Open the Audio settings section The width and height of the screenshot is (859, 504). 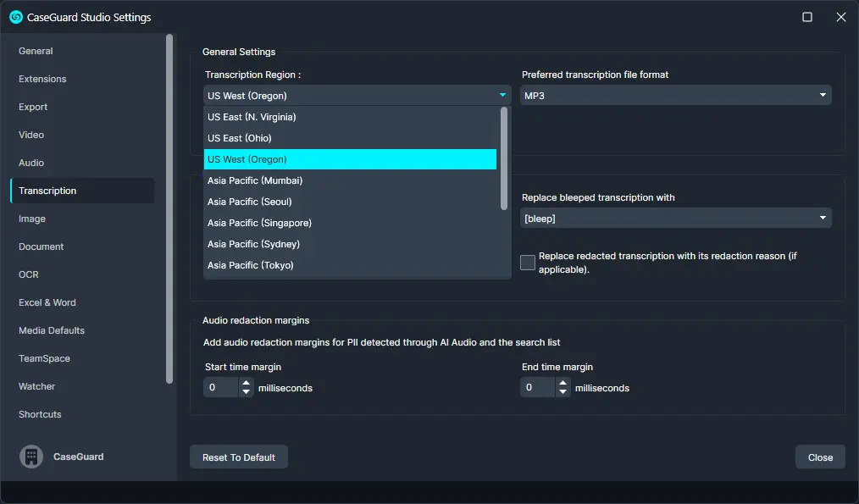82,163
